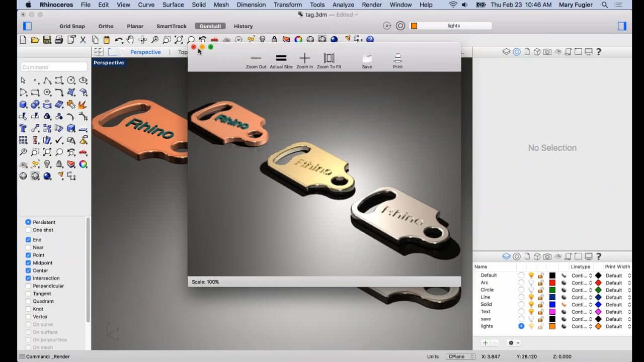Change the Arc layer red color swatch
Viewport: 644px width, 362px height.
point(552,283)
